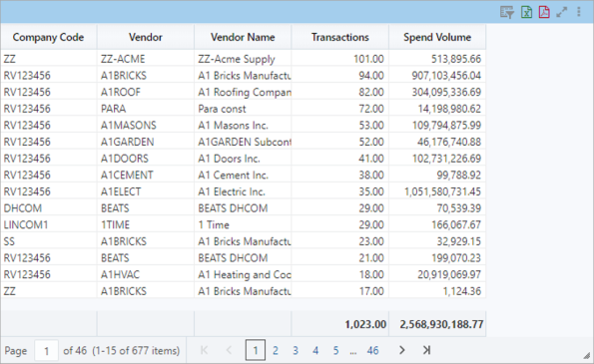Select the Para const vendor name
This screenshot has height=364, width=594.
243,109
